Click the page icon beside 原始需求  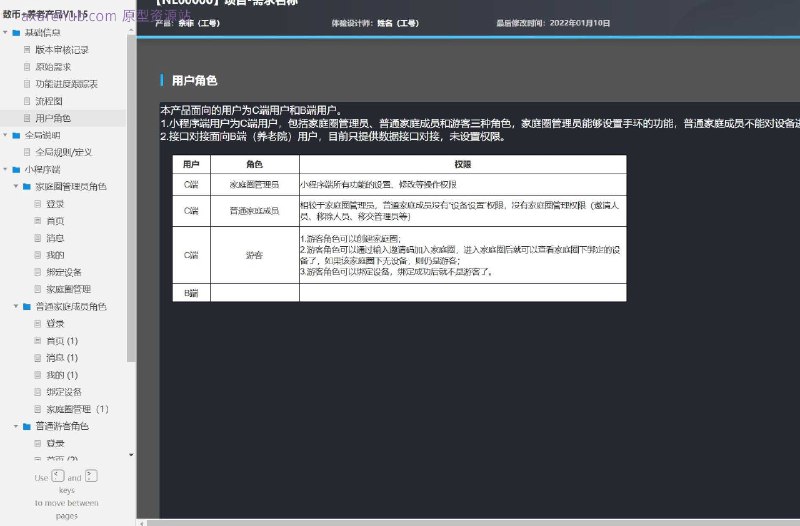point(27,67)
